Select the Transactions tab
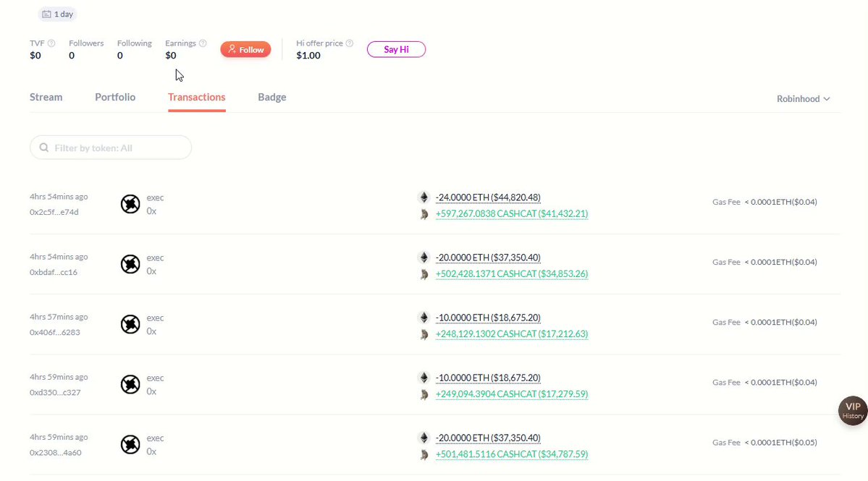 [196, 98]
